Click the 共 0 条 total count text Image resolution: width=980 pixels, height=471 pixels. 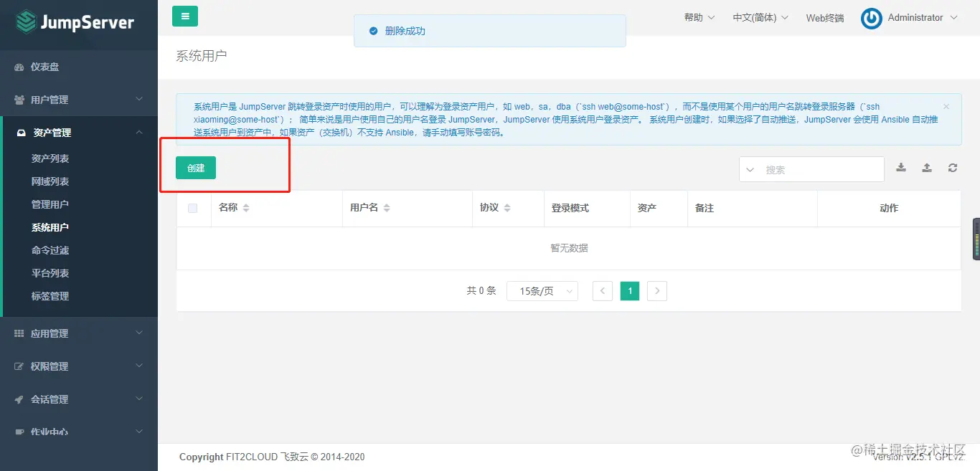481,291
